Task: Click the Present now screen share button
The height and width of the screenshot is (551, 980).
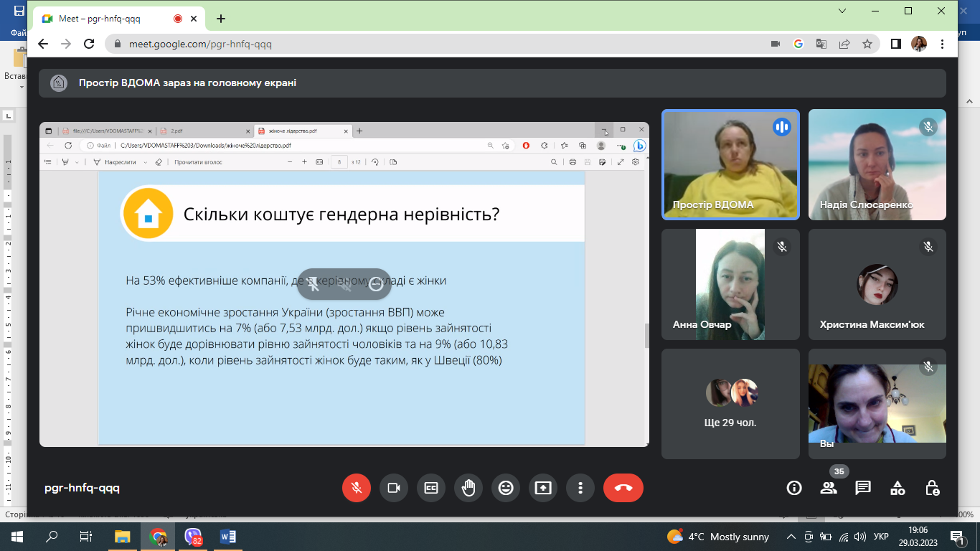Action: click(543, 488)
